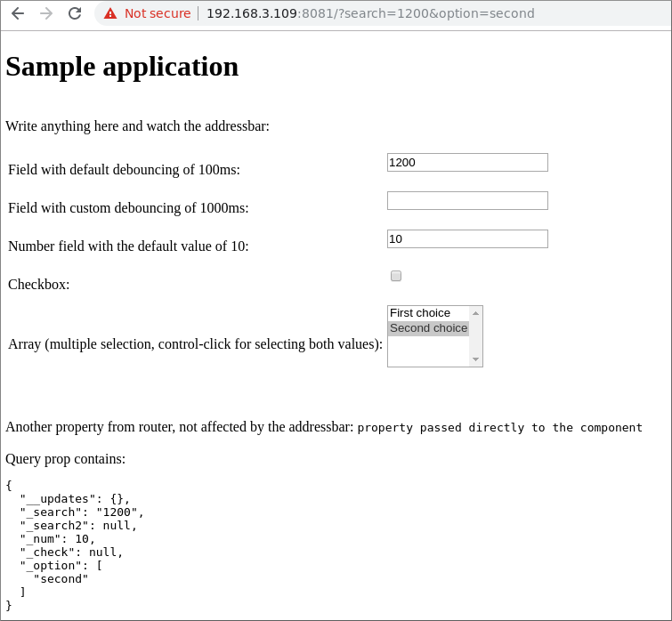Focus the 100ms debouncing field containing 1200
Viewport: 672px width, 621px height.
467,162
